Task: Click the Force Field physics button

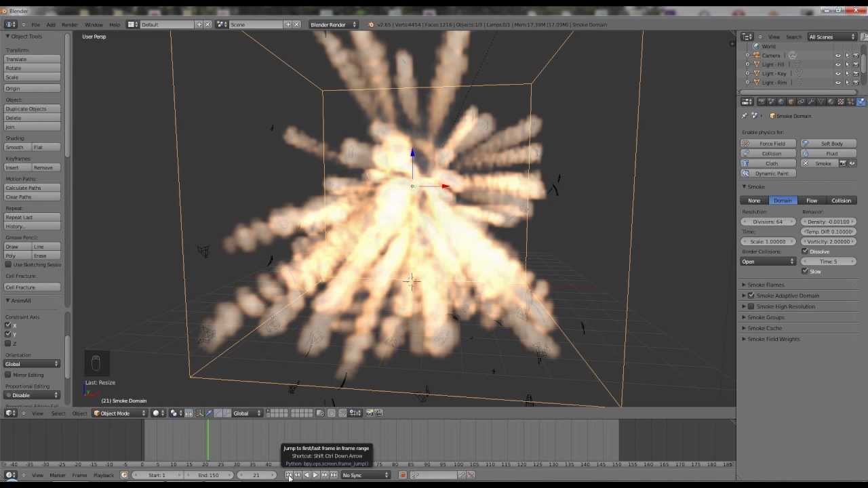Action: (768, 144)
